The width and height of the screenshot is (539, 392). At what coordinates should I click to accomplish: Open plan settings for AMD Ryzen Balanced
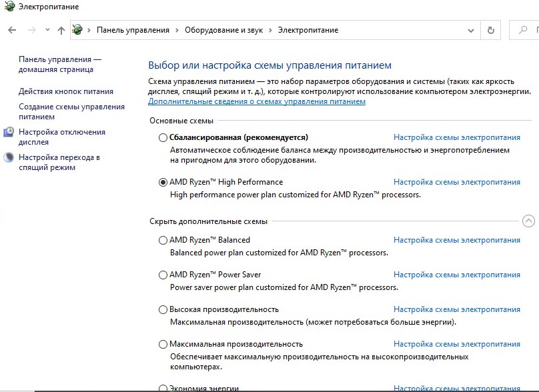click(457, 240)
